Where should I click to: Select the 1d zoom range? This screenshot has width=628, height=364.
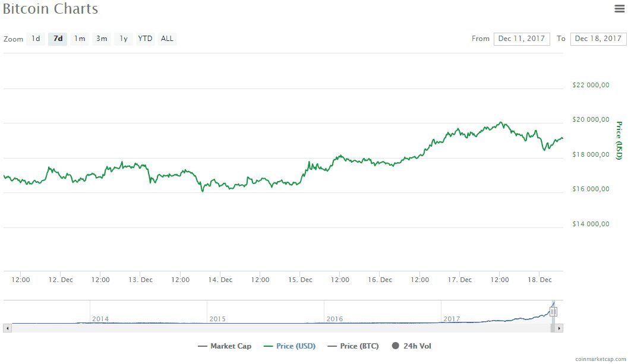[x=36, y=39]
